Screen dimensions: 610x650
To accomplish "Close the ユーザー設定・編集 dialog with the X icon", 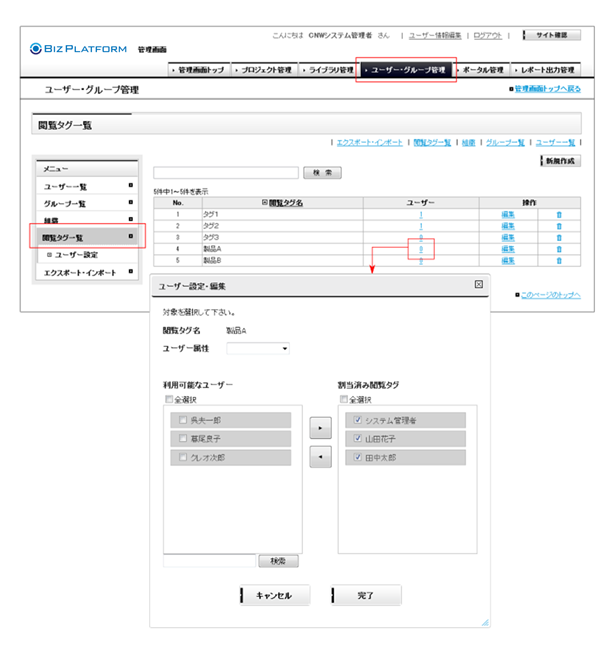I will [479, 284].
